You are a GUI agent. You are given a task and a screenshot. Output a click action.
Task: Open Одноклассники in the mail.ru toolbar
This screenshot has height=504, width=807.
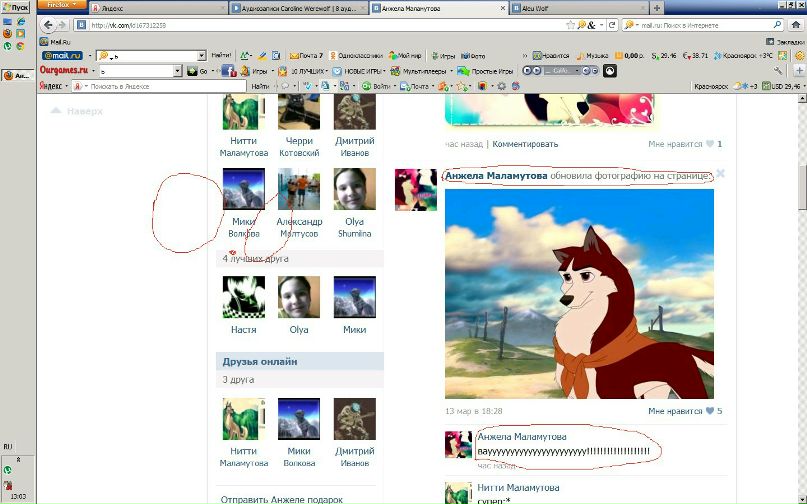[356, 56]
